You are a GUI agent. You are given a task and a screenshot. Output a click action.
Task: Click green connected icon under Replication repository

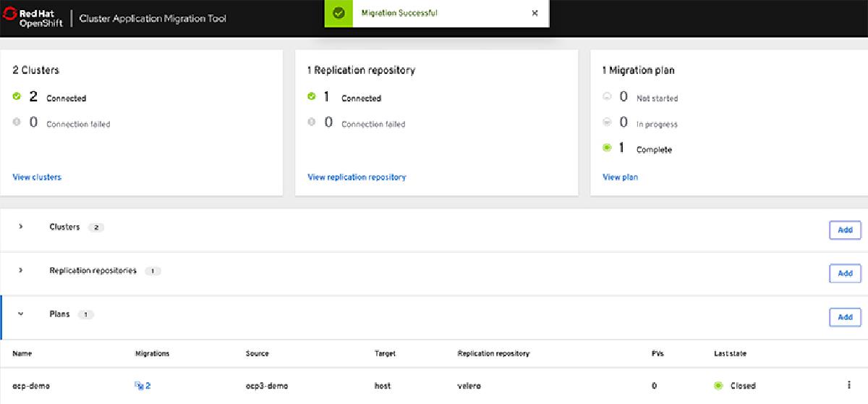(x=312, y=96)
